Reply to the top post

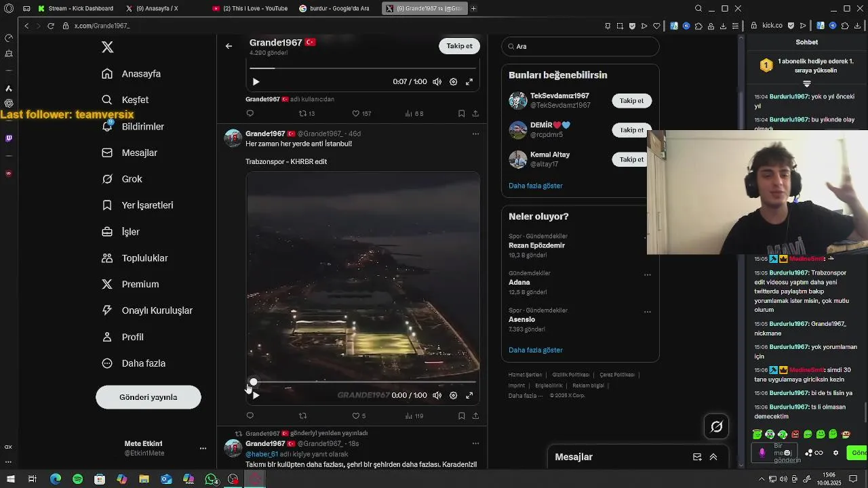point(250,113)
